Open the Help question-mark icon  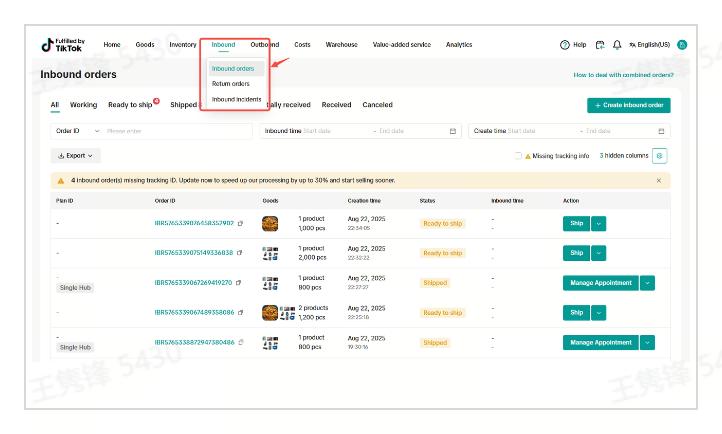tap(565, 45)
